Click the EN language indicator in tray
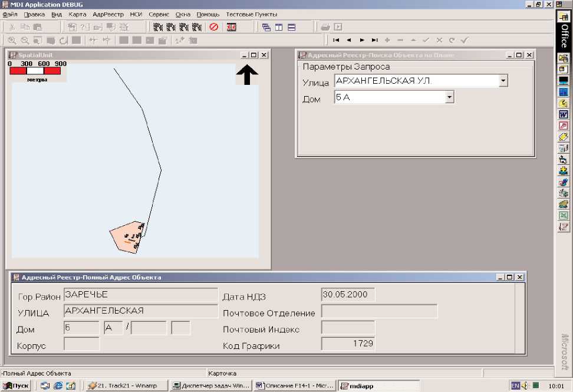Viewport: 573px width, 392px height. click(x=515, y=386)
